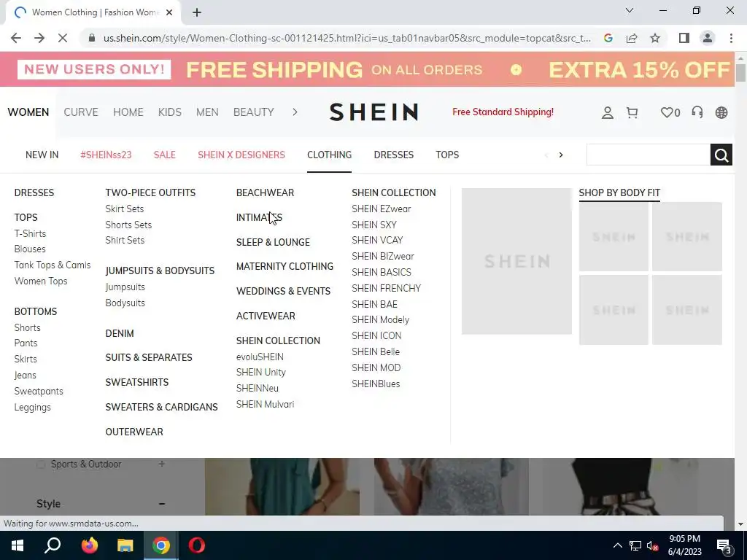Screen dimensions: 747x560
Task: Open the SHEIN EZwear collection
Action: click(x=381, y=209)
